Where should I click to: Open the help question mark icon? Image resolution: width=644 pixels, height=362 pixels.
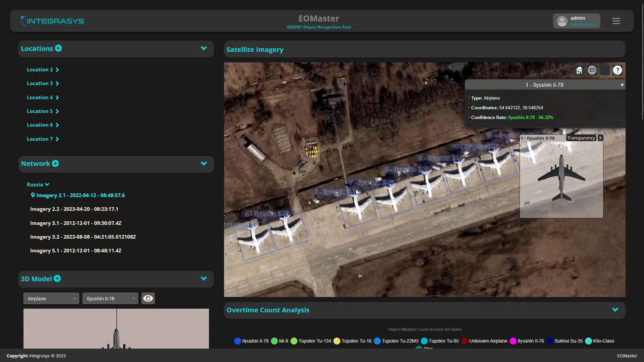[x=617, y=70]
